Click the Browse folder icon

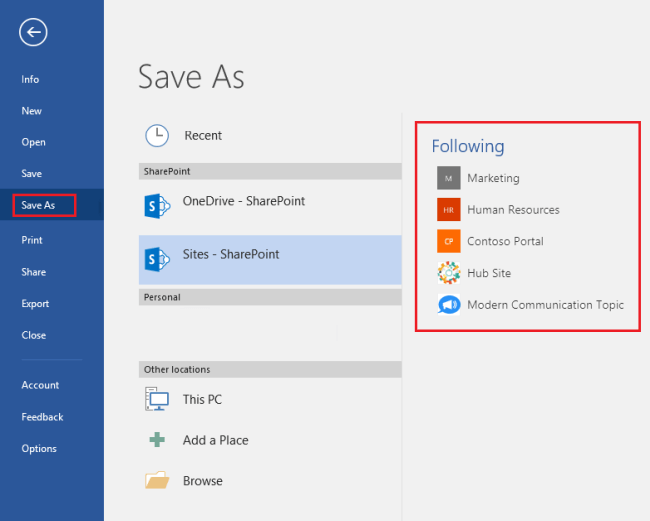click(157, 480)
